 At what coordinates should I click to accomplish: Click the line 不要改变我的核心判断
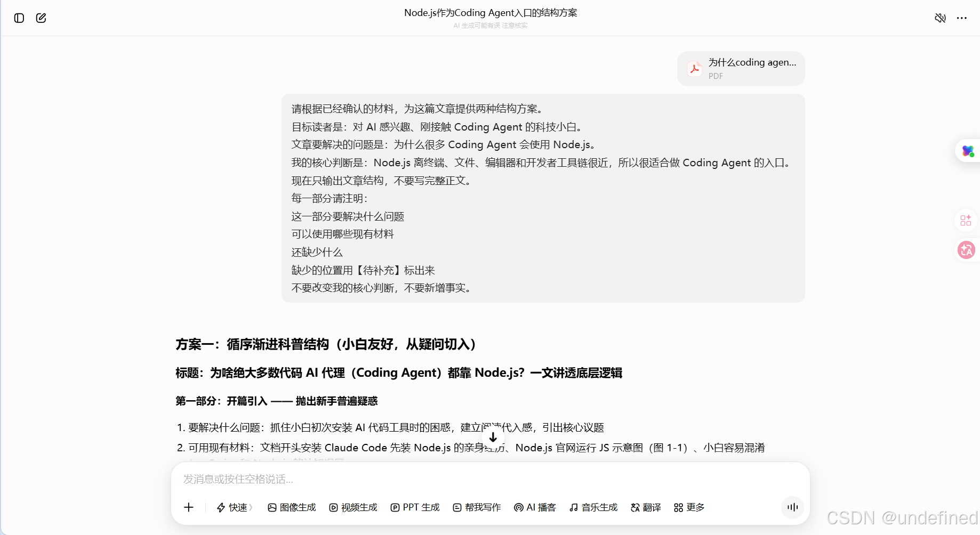pos(381,288)
